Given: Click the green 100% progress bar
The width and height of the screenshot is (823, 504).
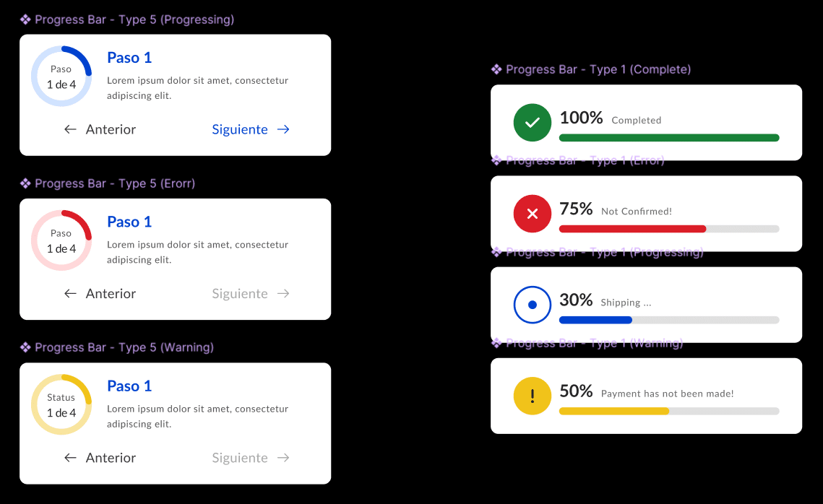Looking at the screenshot, I should click(x=669, y=138).
